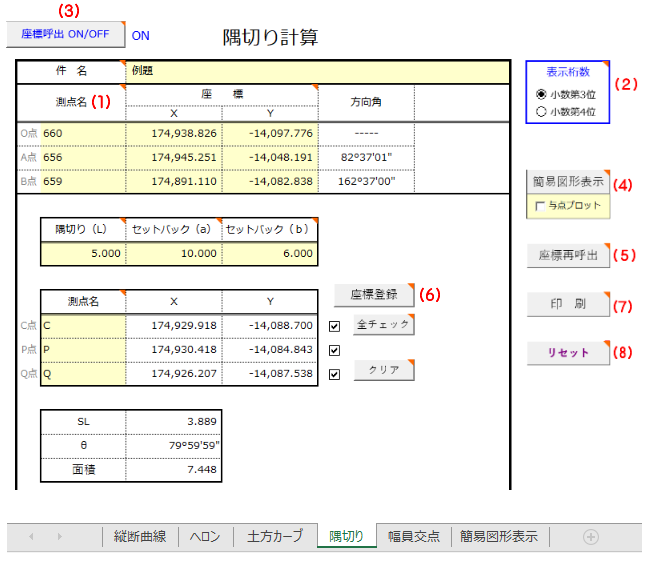Click the 隅切り (L) value 5.000
Image resolution: width=665 pixels, height=561 pixels.
(83, 254)
